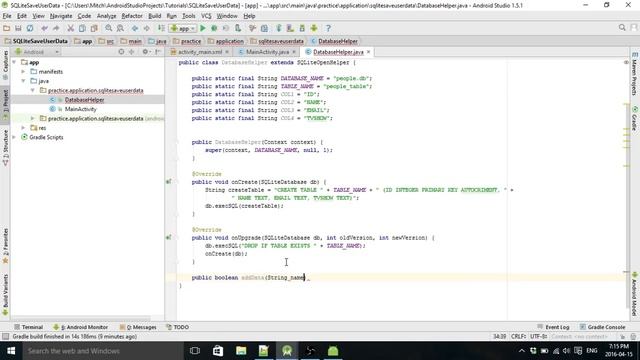Toggle the Structure side panel tab
640x360 pixels.
pyautogui.click(x=5, y=147)
